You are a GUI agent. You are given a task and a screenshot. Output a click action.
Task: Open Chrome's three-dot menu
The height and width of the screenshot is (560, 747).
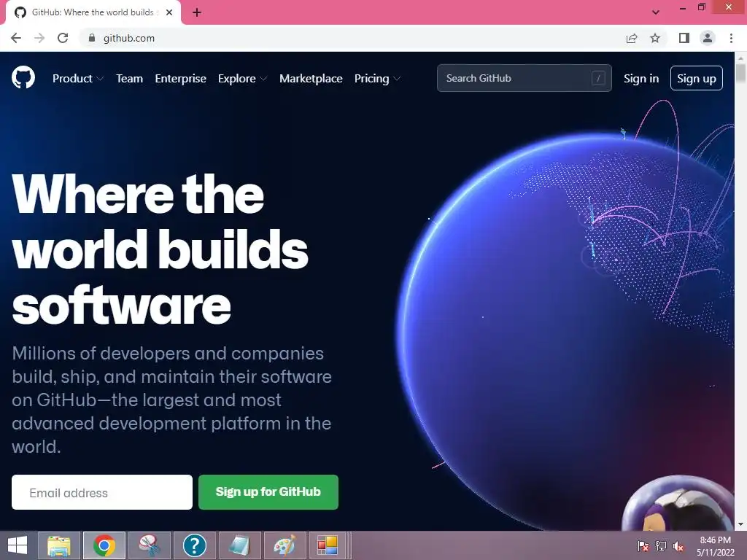[731, 38]
